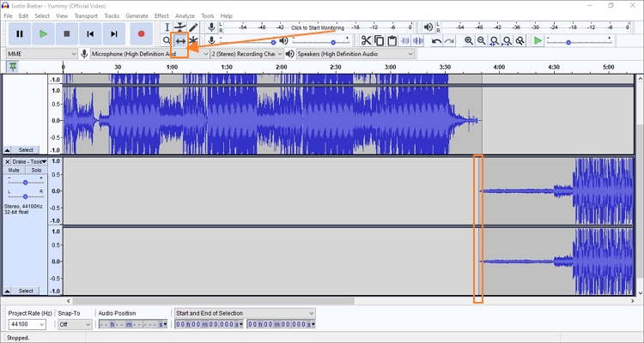
Task: Skip to Start of the project
Action: click(x=90, y=34)
